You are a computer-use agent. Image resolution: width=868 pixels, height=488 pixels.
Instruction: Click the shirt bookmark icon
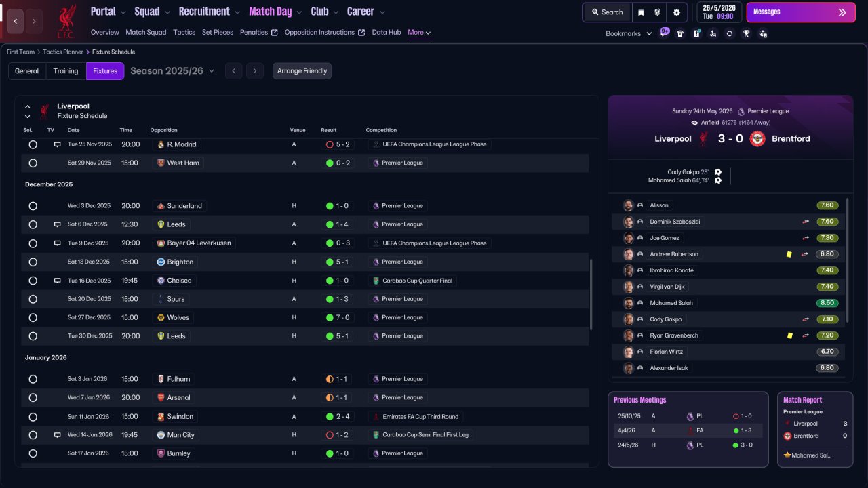[680, 33]
